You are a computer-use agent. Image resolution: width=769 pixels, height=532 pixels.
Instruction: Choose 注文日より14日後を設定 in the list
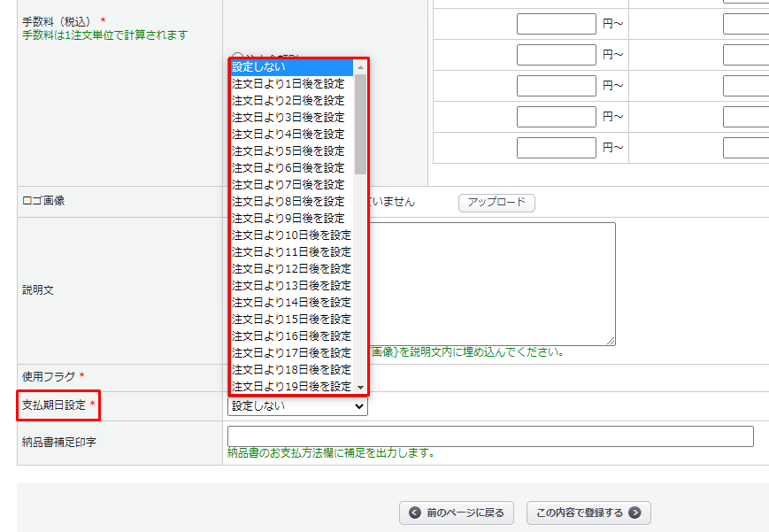point(291,303)
